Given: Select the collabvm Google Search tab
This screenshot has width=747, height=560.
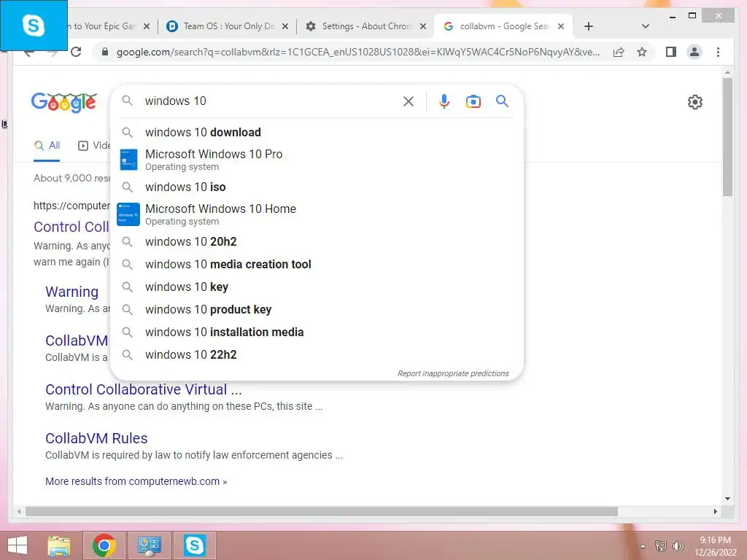Looking at the screenshot, I should 504,26.
